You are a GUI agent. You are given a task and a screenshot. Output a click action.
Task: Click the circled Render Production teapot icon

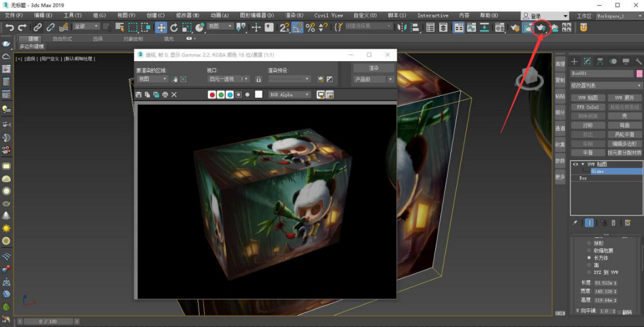click(x=542, y=27)
